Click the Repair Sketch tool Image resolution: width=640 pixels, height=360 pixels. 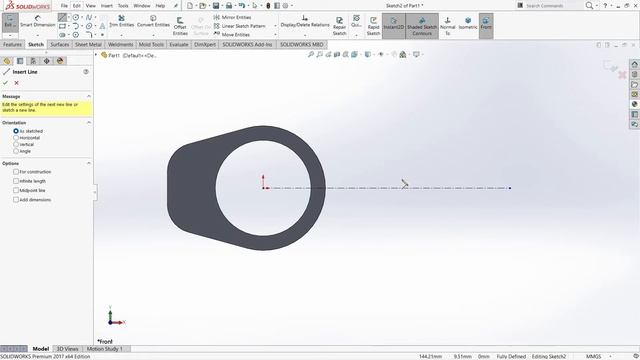339,26
